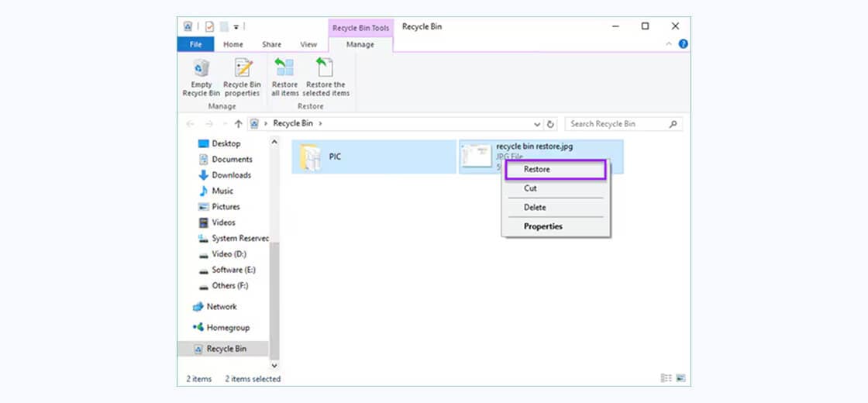Open Music in the navigation pane
868x403 pixels.
coord(222,191)
